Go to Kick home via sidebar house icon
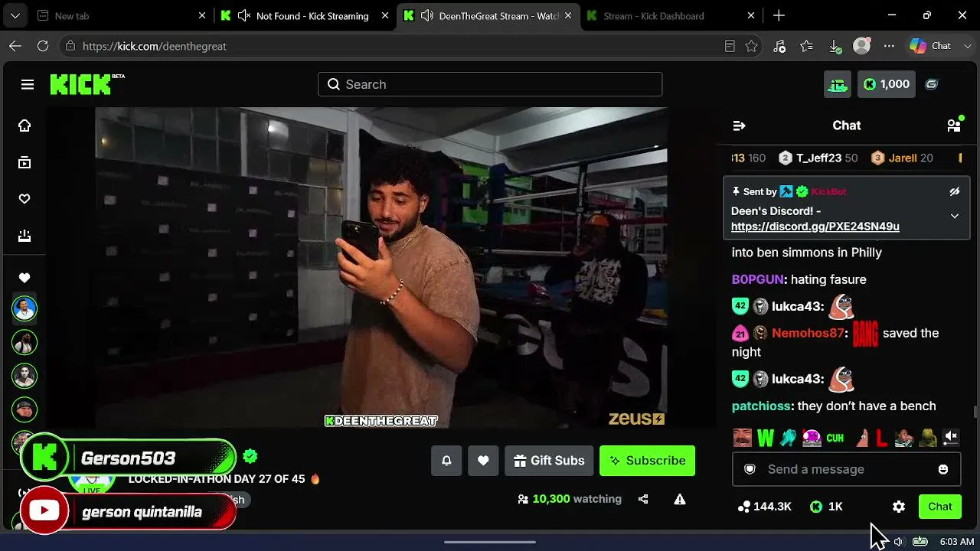980x551 pixels. coord(24,126)
